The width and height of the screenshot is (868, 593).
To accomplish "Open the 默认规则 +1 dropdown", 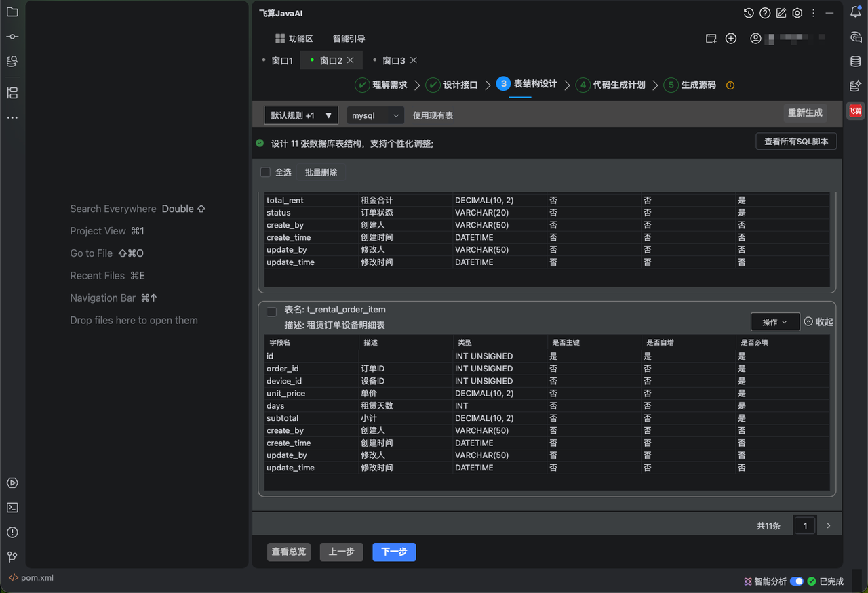I will (301, 115).
